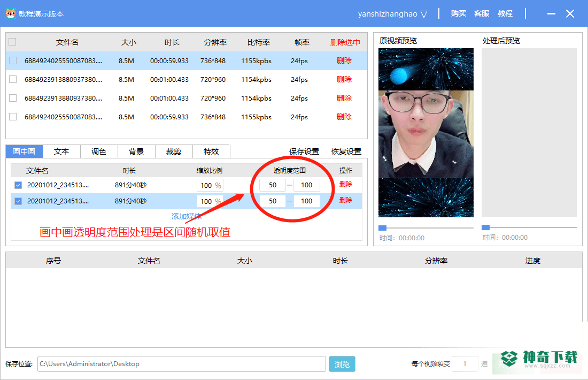Check the 6884923913880937380 row directly above the last row
Viewport: 588px width, 380px height.
click(13, 98)
